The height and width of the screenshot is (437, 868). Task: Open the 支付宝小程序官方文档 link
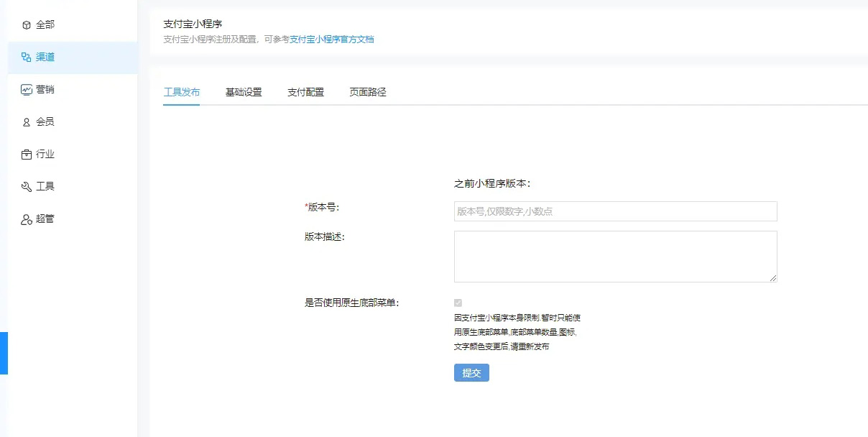tap(332, 40)
